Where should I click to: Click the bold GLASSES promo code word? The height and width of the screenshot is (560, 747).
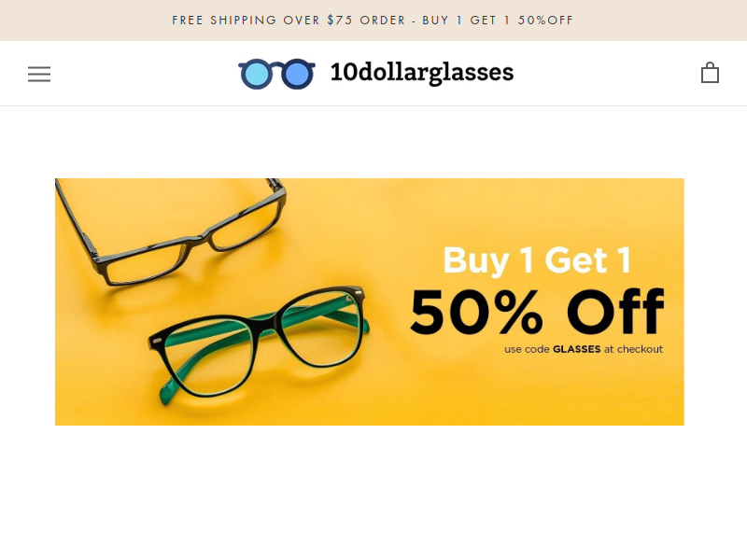(x=576, y=349)
